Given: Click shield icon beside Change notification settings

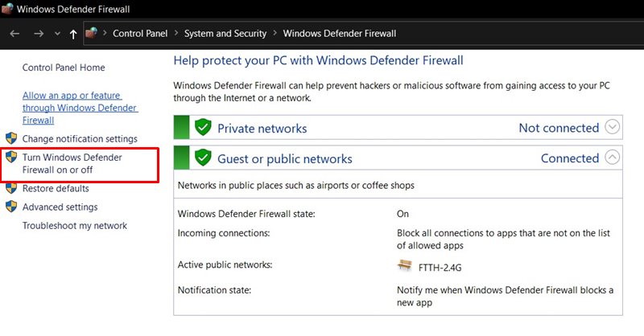Looking at the screenshot, I should point(11,137).
